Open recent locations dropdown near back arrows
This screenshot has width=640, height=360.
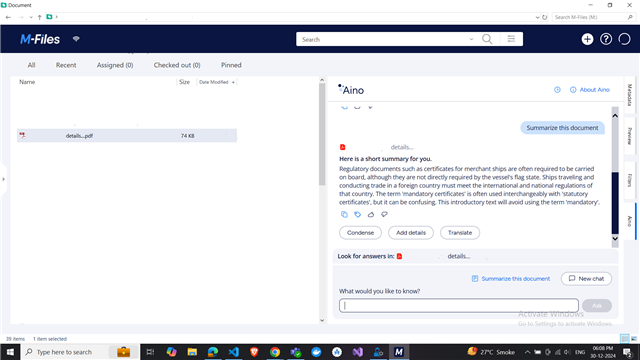31,17
